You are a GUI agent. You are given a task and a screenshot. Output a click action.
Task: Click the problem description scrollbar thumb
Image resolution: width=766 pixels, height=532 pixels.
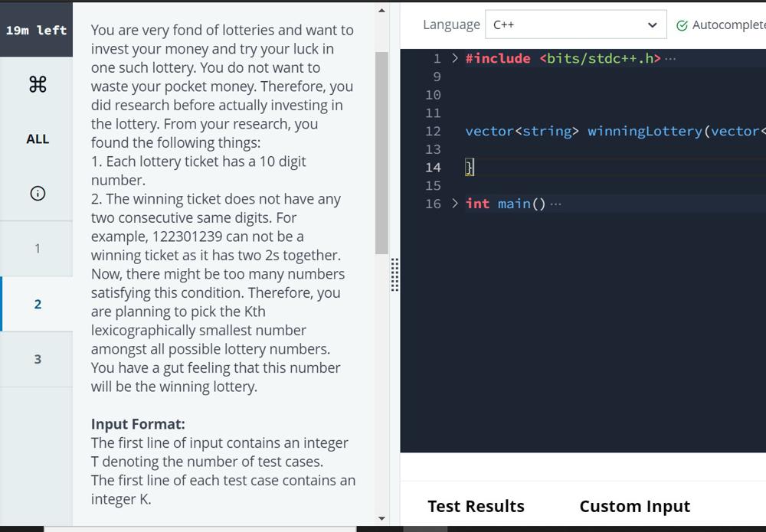[381, 153]
